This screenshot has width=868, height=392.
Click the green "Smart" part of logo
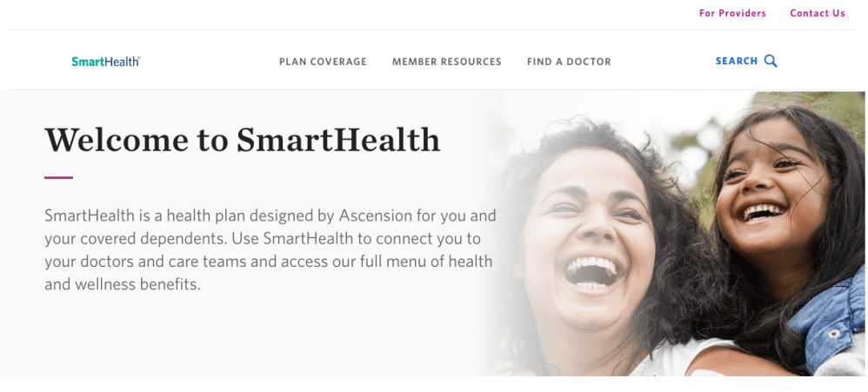click(x=88, y=62)
